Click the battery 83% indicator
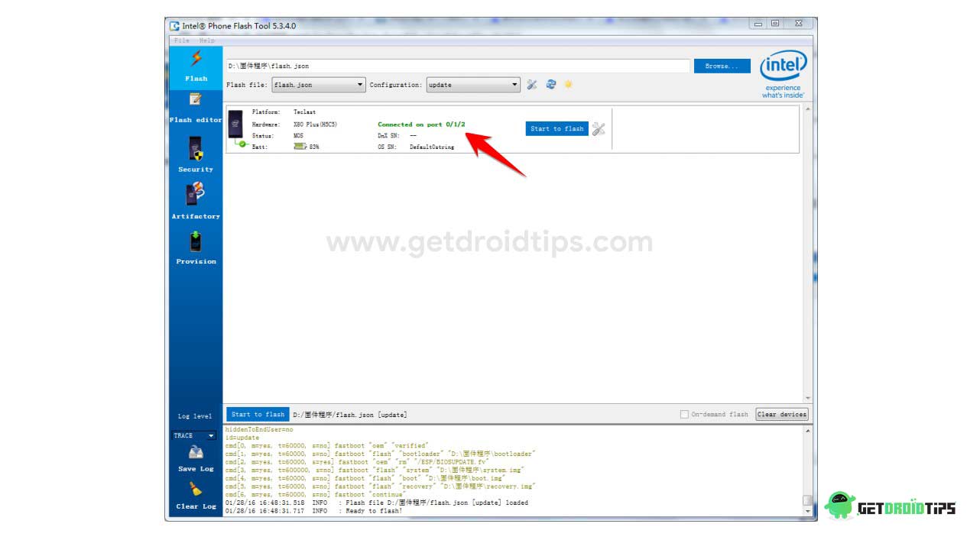Image resolution: width=980 pixels, height=540 pixels. [x=307, y=147]
